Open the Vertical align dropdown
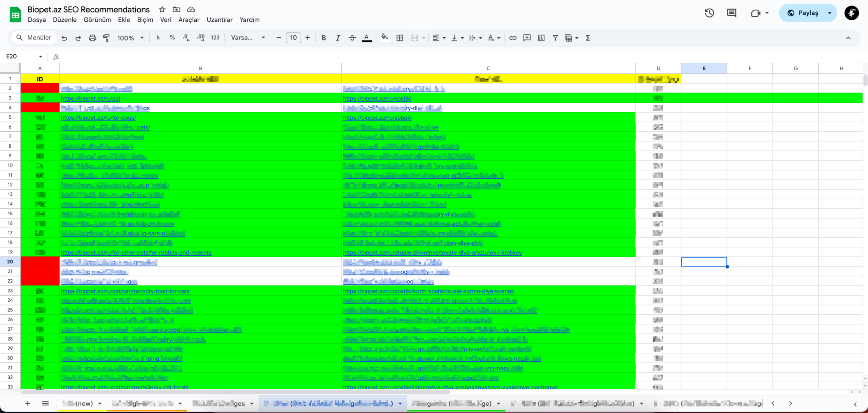 (x=457, y=38)
